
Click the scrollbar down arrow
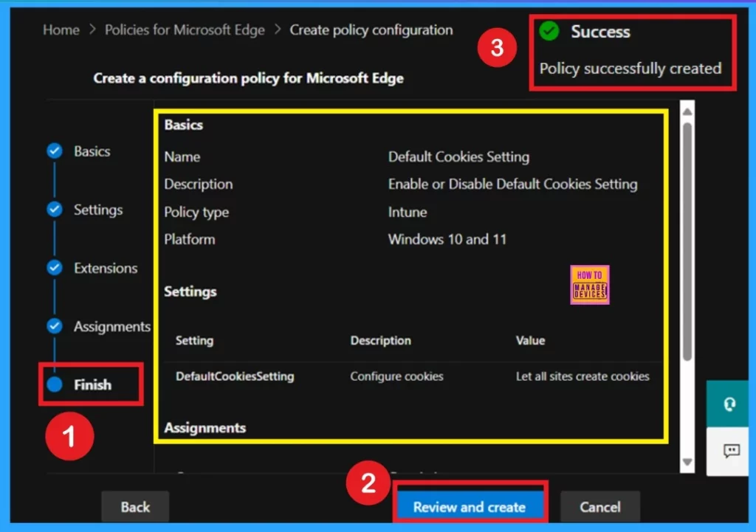tap(687, 462)
